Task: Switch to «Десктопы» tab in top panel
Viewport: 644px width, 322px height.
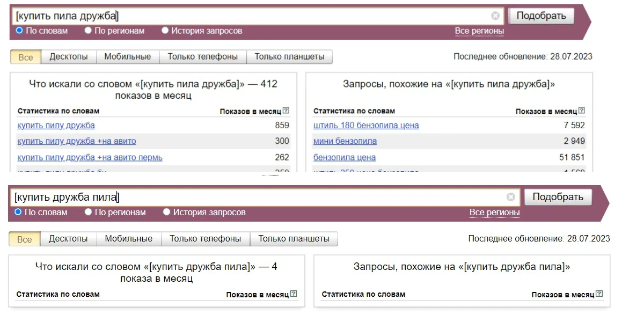Action: 69,57
